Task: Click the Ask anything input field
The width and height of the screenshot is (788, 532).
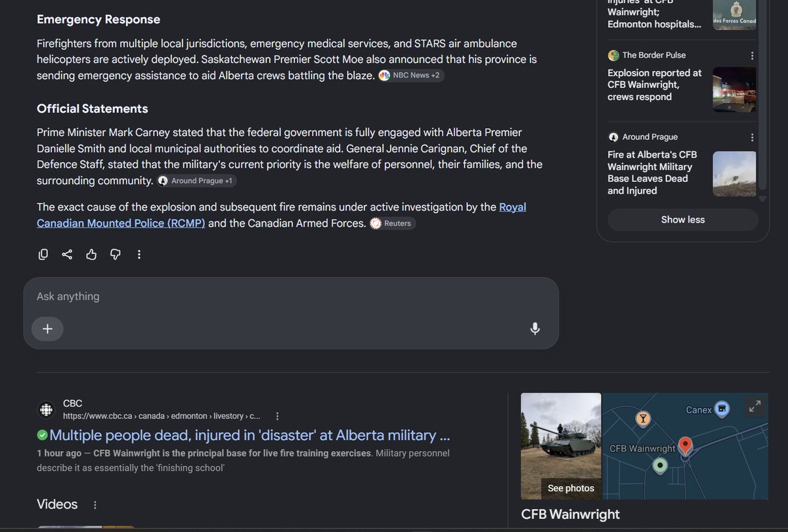Action: [291, 297]
